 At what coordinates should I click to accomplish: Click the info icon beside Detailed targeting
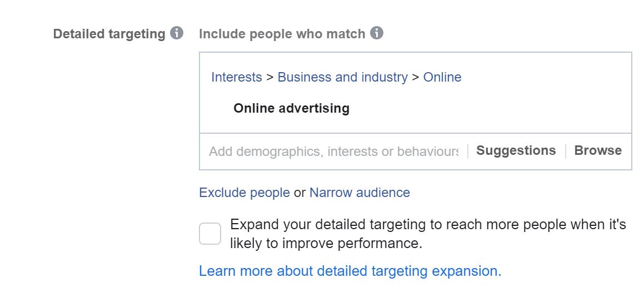(x=177, y=33)
